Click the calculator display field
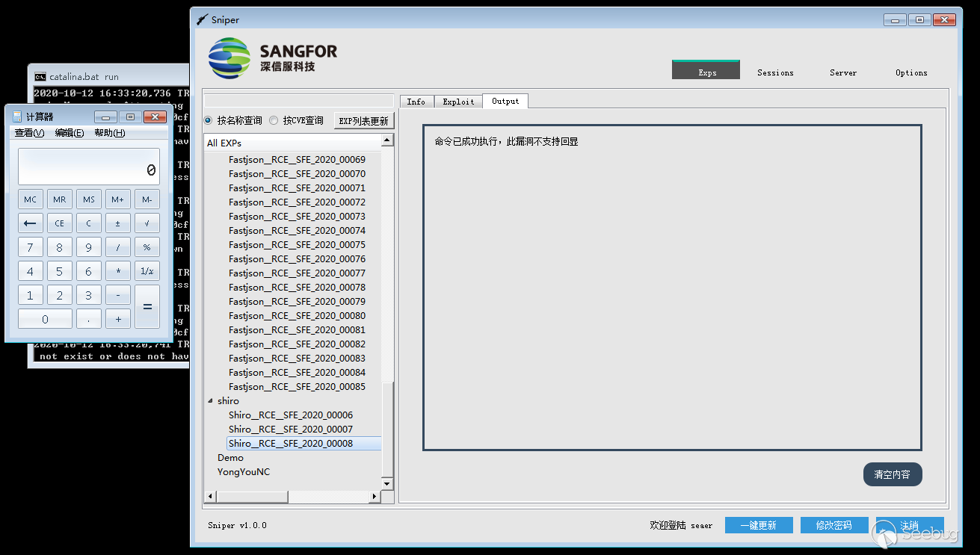 coord(88,167)
